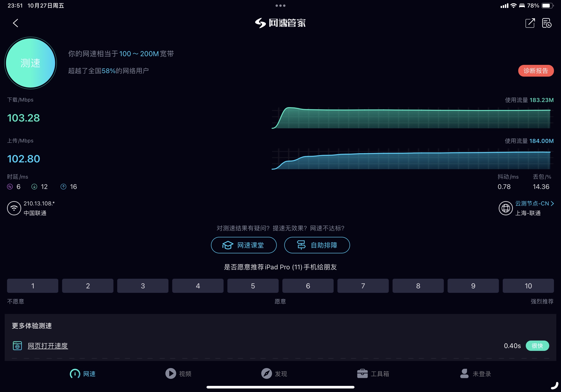Image resolution: width=561 pixels, height=392 pixels.
Task: Tap the IP address 210.13.108.*
Action: pos(39,203)
